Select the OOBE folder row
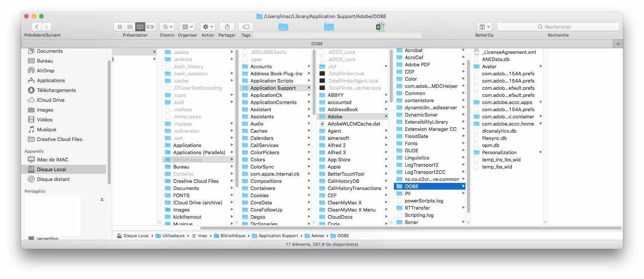644x279 pixels. tap(430, 186)
